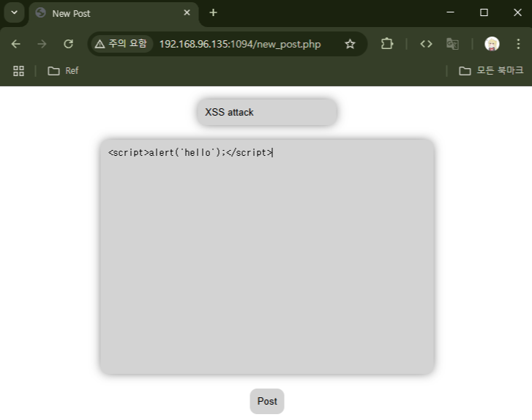Close the New Post tab

click(187, 13)
